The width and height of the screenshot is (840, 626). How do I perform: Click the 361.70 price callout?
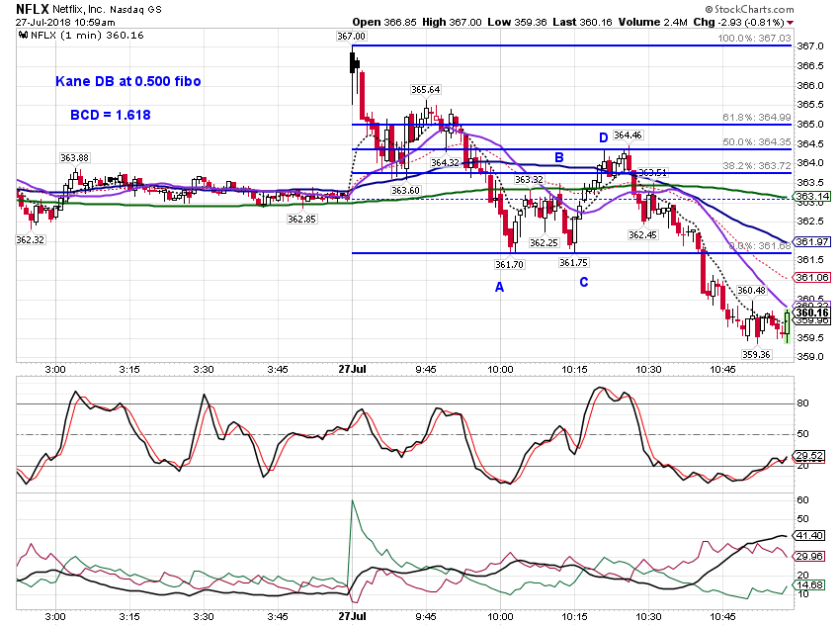pos(510,264)
